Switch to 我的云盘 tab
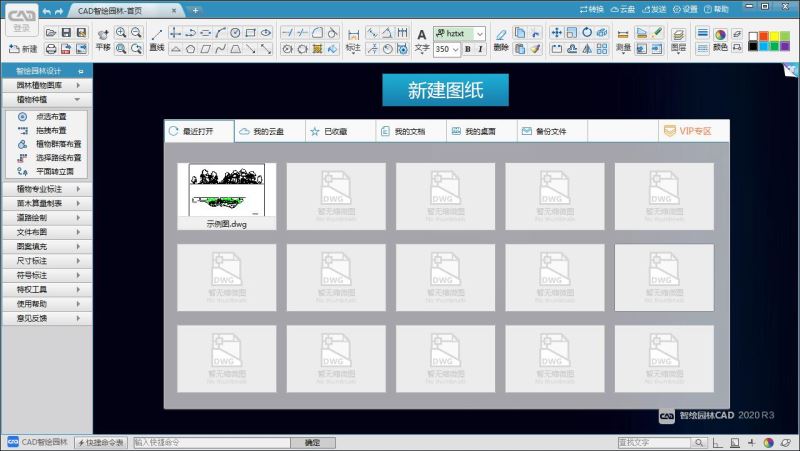The image size is (800, 451). [x=270, y=131]
